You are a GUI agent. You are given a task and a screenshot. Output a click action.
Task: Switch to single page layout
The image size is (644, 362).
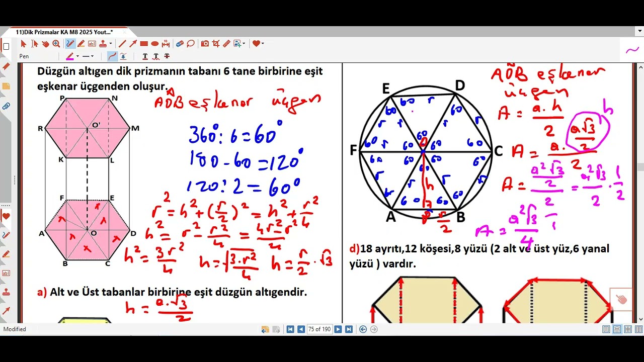pos(606,329)
